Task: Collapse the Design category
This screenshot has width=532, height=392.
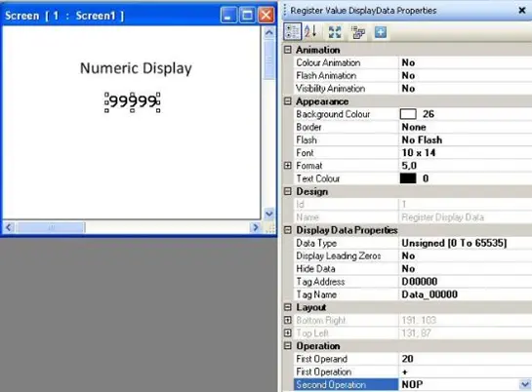Action: coord(288,191)
